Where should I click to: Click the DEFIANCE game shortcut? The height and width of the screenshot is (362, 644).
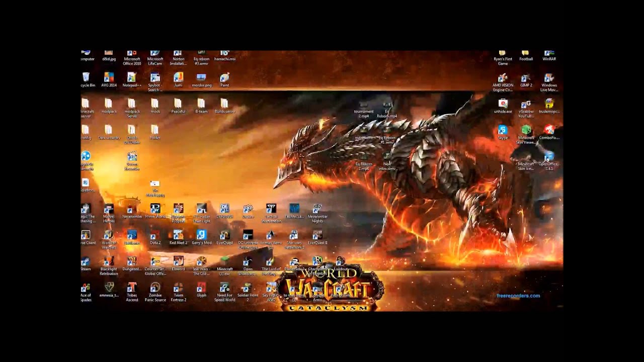[225, 211]
